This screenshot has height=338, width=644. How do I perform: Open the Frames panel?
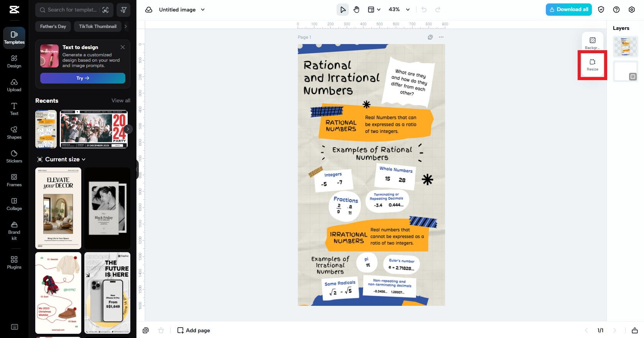click(14, 180)
